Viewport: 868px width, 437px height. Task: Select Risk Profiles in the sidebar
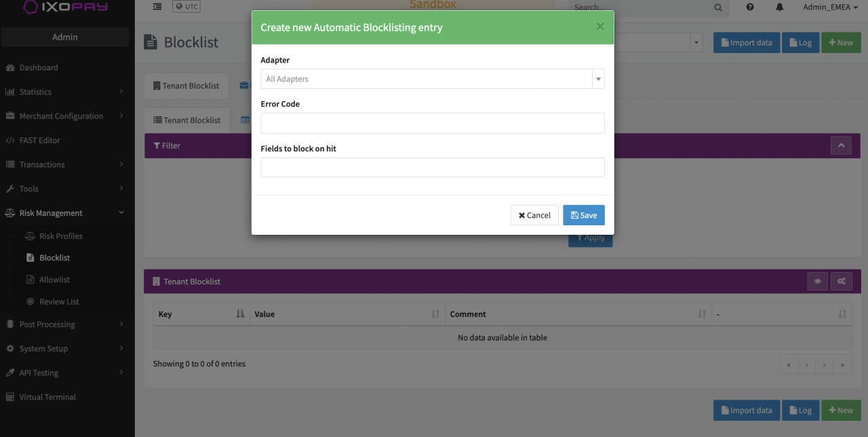point(60,236)
